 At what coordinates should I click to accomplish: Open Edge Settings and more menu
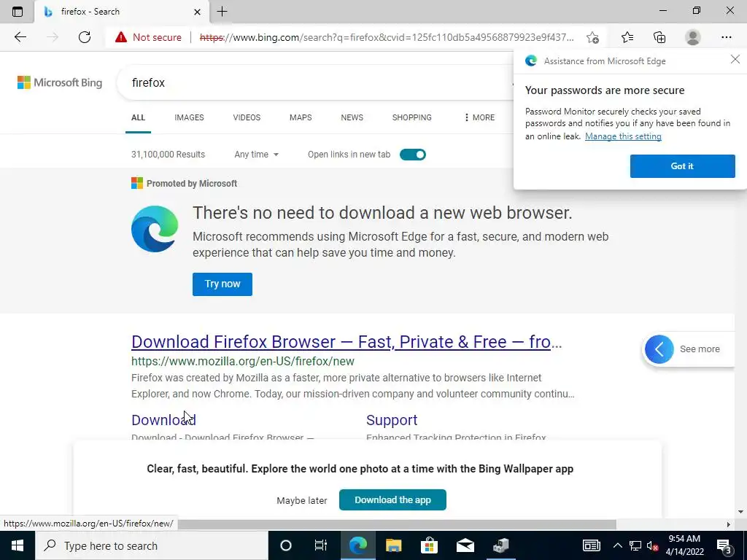[726, 37]
